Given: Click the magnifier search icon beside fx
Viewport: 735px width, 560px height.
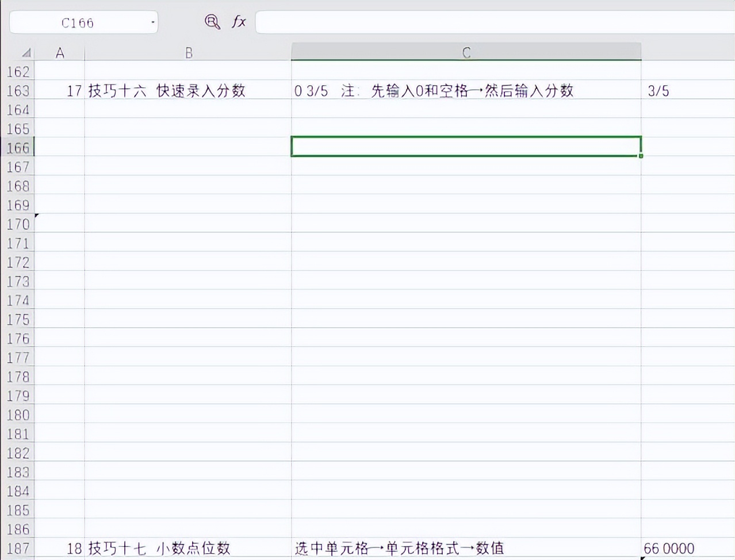Looking at the screenshot, I should tap(212, 22).
